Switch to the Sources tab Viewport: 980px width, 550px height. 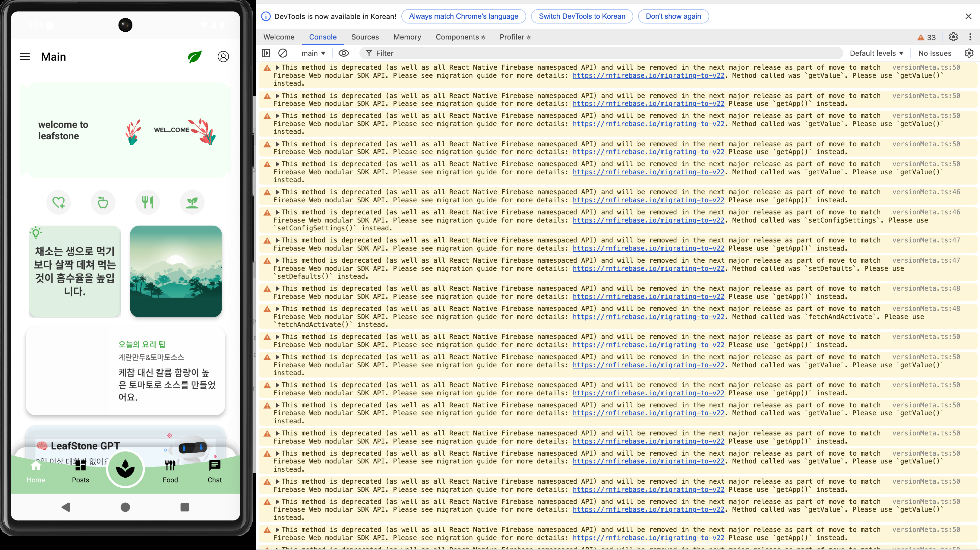click(x=365, y=37)
